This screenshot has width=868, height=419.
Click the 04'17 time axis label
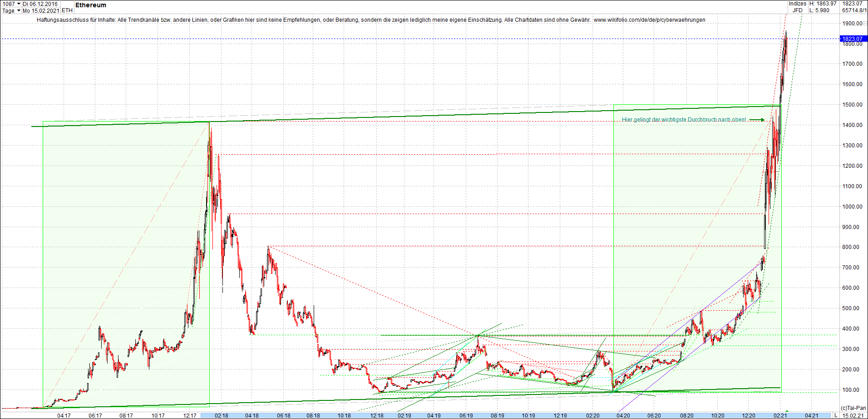coord(64,415)
